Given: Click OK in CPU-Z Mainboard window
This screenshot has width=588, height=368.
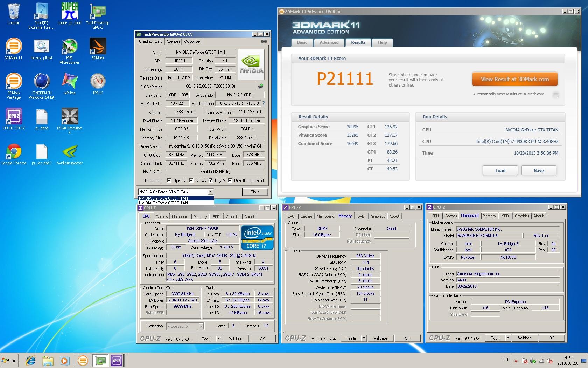Looking at the screenshot, I should tap(551, 338).
